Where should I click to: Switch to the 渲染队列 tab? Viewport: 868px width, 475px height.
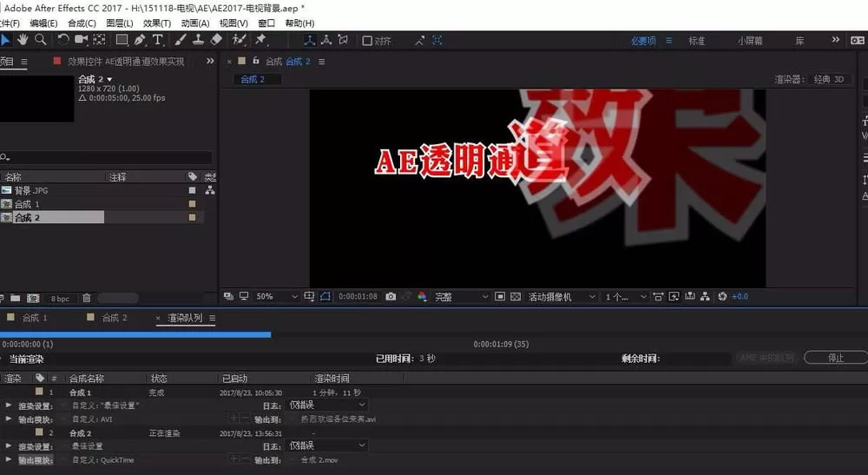point(185,318)
